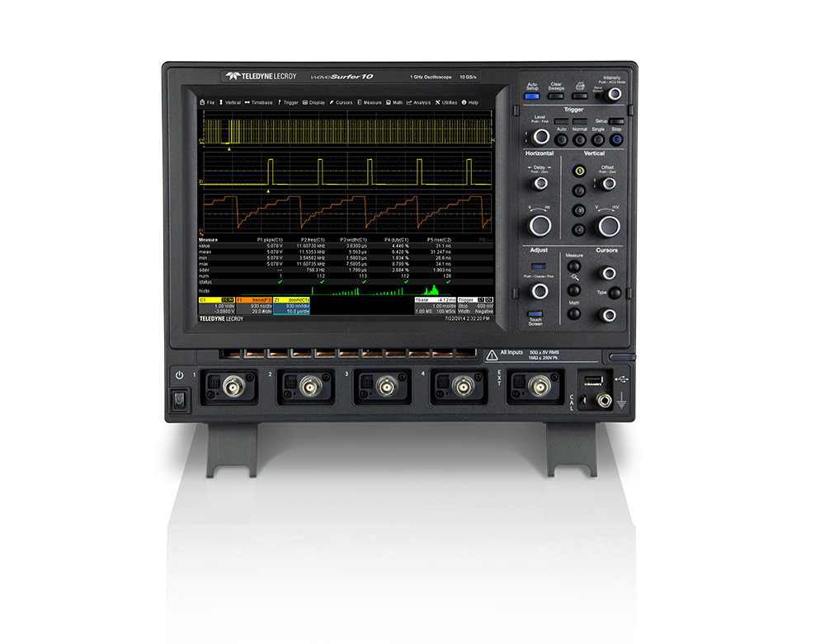Push the Stop trigger button

pyautogui.click(x=616, y=140)
